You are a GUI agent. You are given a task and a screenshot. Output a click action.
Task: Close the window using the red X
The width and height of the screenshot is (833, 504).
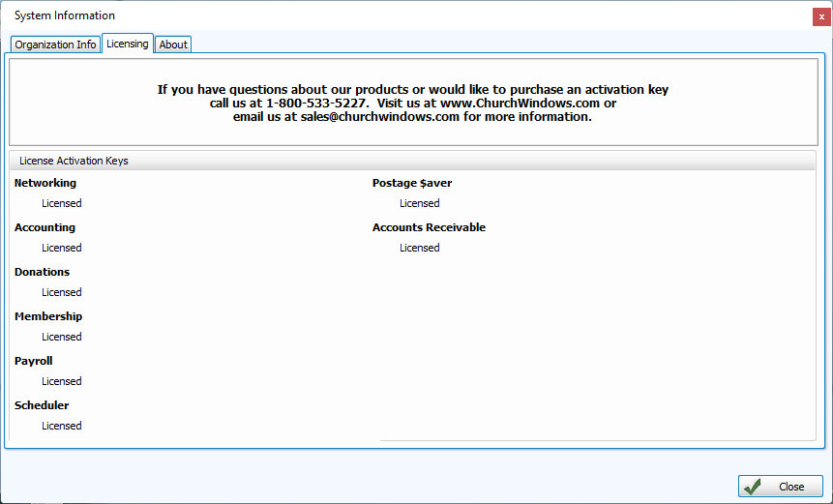coord(820,16)
